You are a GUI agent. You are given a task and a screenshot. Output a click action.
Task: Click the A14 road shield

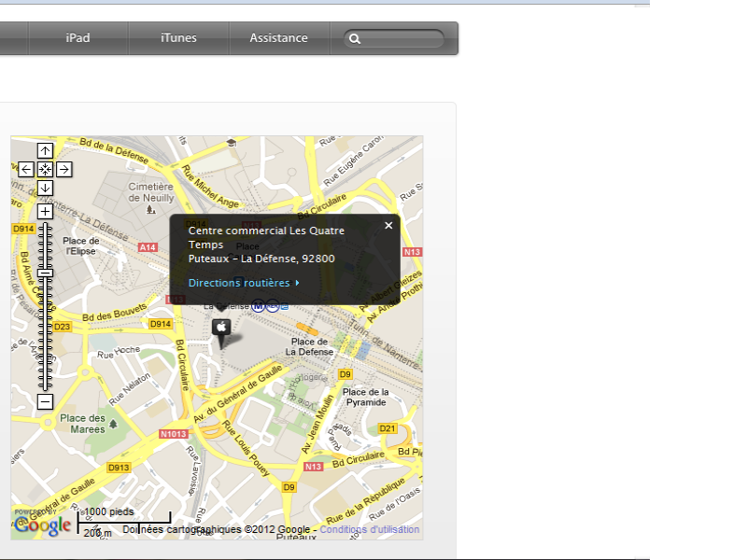[x=148, y=247]
